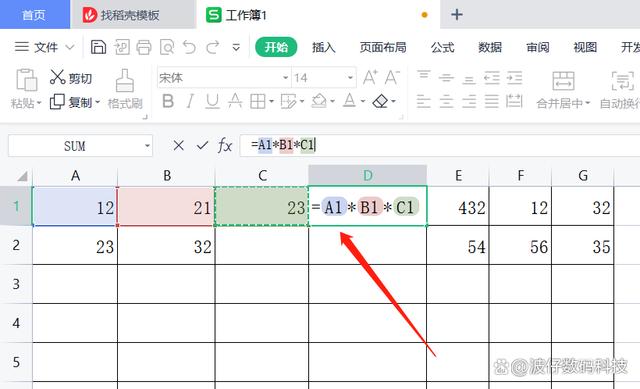The image size is (640, 389).
Task: Select the 工作簿1 document tab
Action: coord(318,15)
